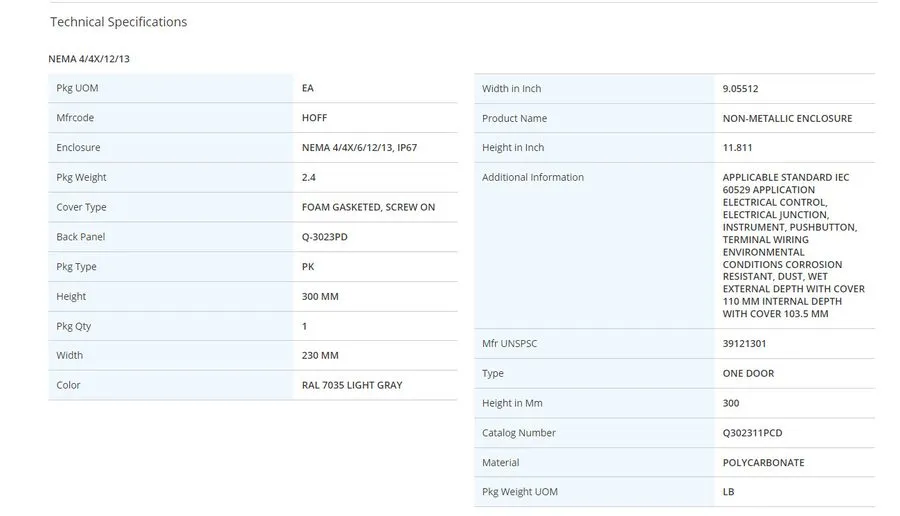Viewport: 900px width, 516px height.
Task: Select the 230 MM width value
Action: click(320, 355)
